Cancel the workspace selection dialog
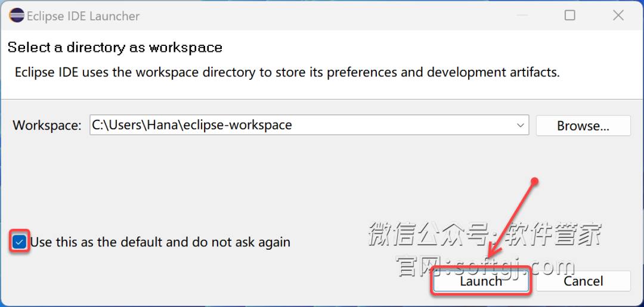 click(583, 281)
